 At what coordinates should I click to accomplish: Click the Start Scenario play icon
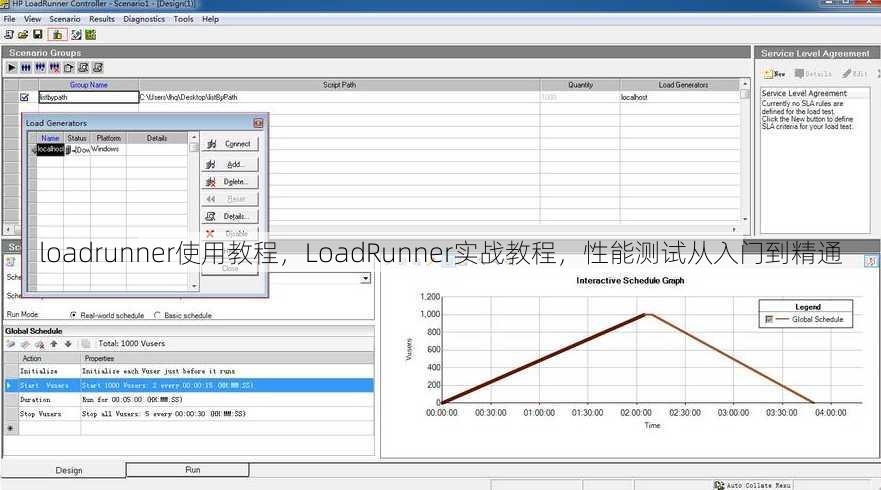coord(12,68)
